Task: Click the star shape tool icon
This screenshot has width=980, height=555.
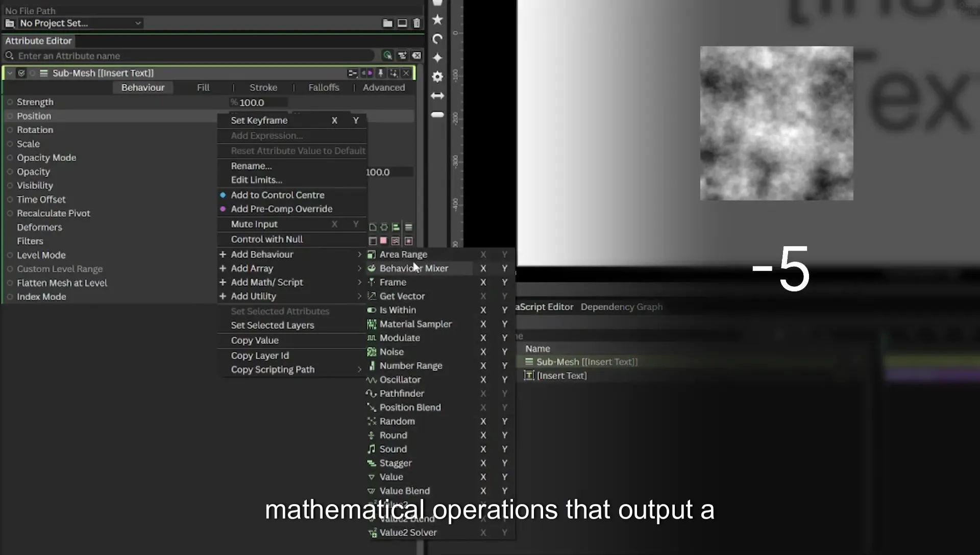Action: point(437,19)
